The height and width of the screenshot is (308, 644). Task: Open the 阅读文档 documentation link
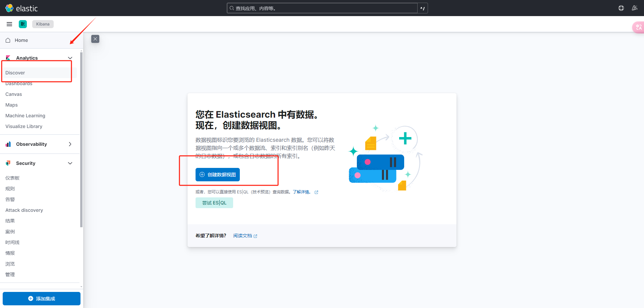point(243,236)
